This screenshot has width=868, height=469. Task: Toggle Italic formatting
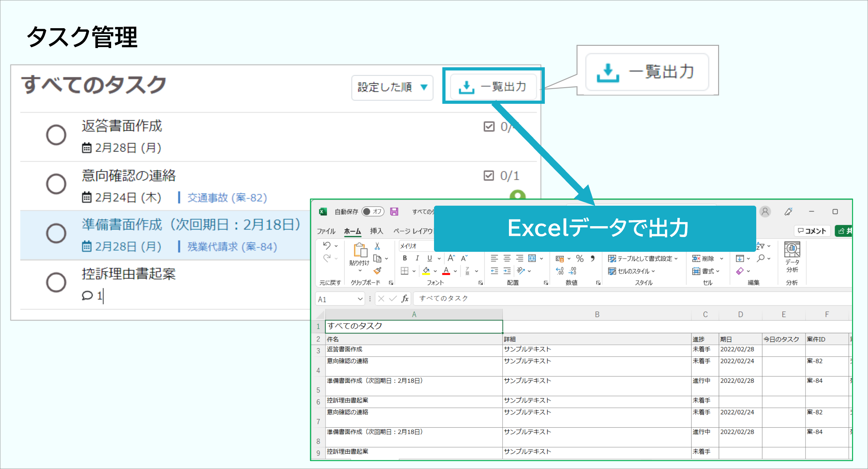coord(417,258)
